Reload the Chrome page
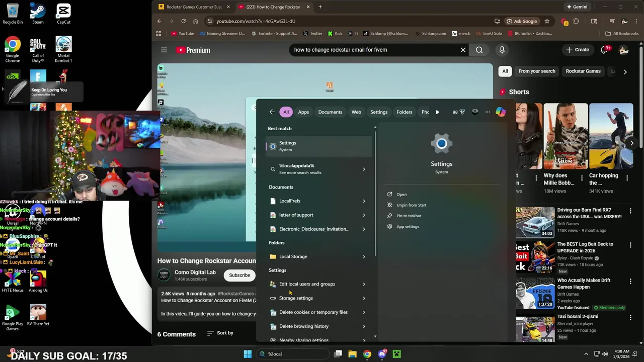 tap(183, 21)
